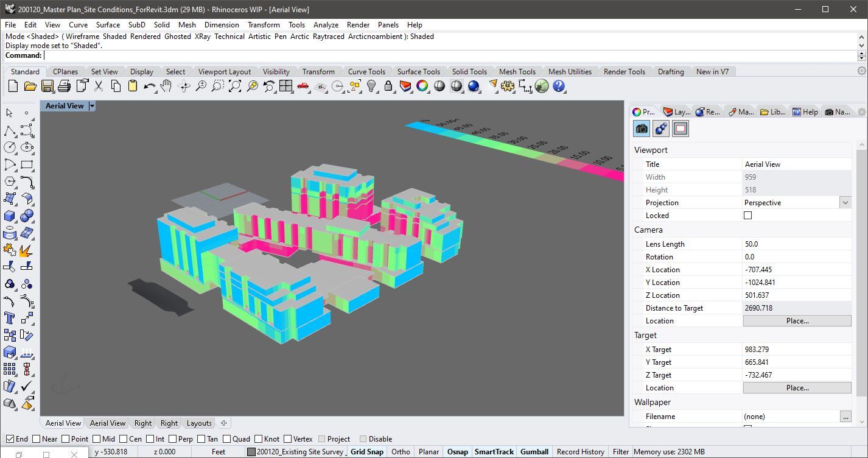
Task: Click Place button under Camera location
Action: 797,320
